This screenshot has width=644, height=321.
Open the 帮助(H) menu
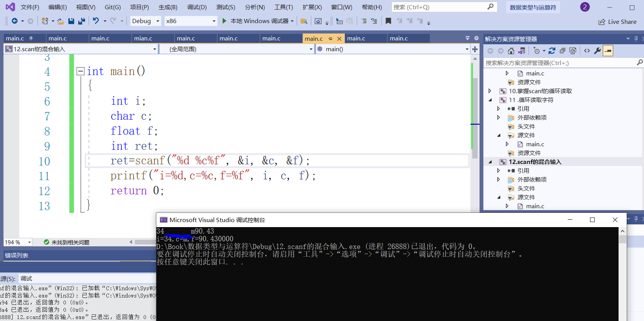(372, 7)
